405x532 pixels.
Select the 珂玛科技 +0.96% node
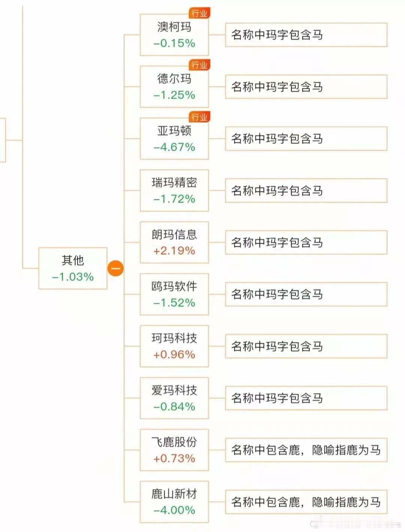tap(174, 346)
